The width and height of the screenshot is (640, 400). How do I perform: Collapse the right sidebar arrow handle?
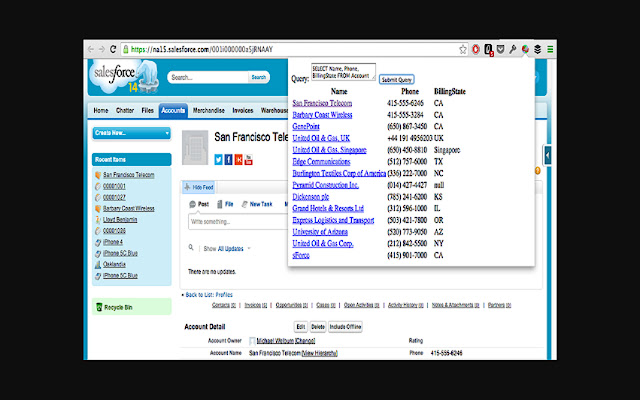tap(547, 155)
